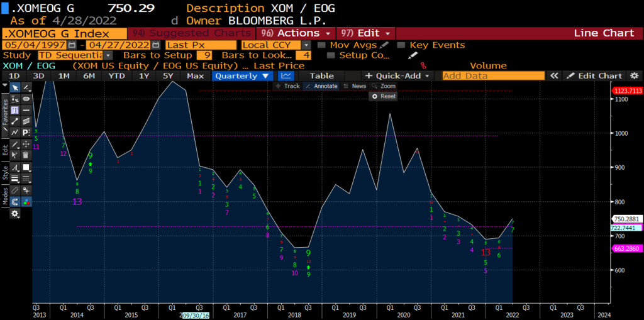644x320 pixels.
Task: Click the Edit Chart button
Action: pyautogui.click(x=595, y=76)
